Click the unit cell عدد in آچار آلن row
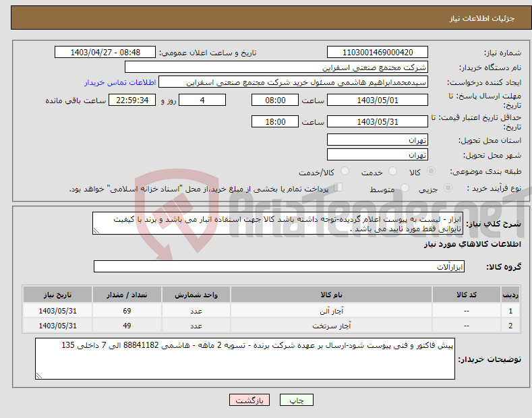The width and height of the screenshot is (532, 418). pyautogui.click(x=196, y=311)
